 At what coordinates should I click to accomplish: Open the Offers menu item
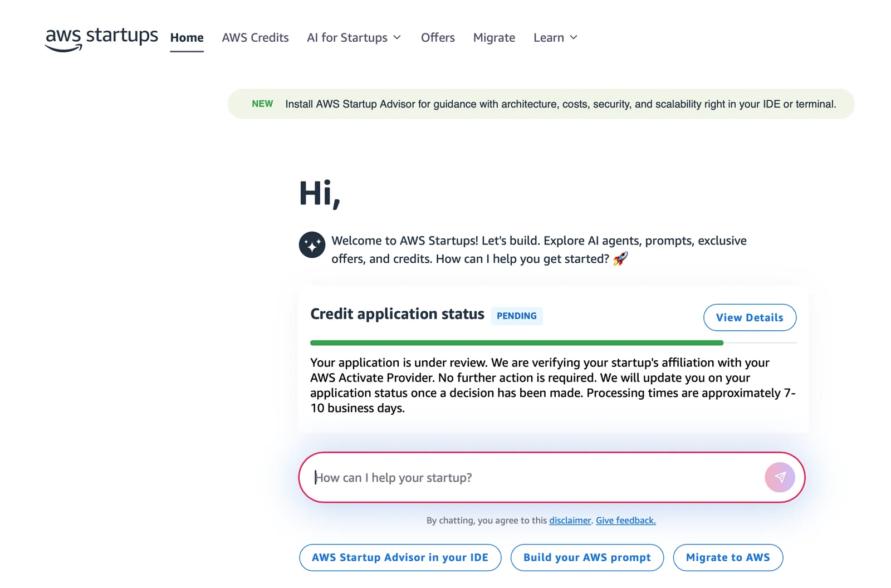click(438, 37)
